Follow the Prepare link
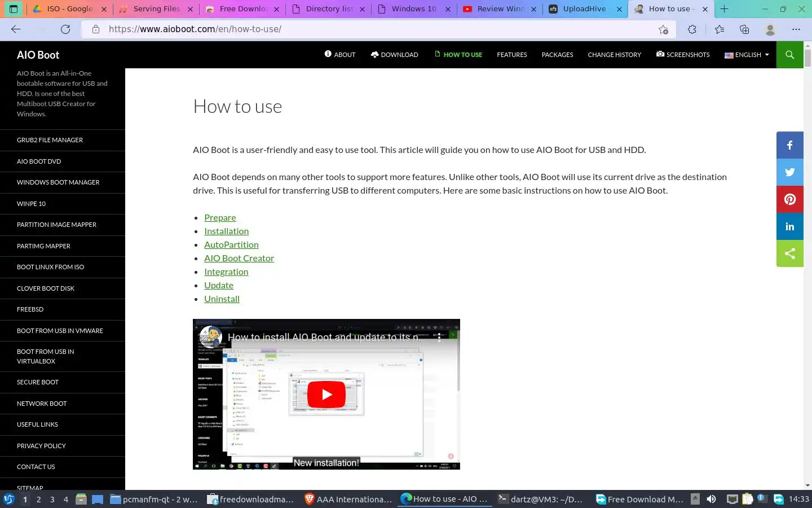 220,217
